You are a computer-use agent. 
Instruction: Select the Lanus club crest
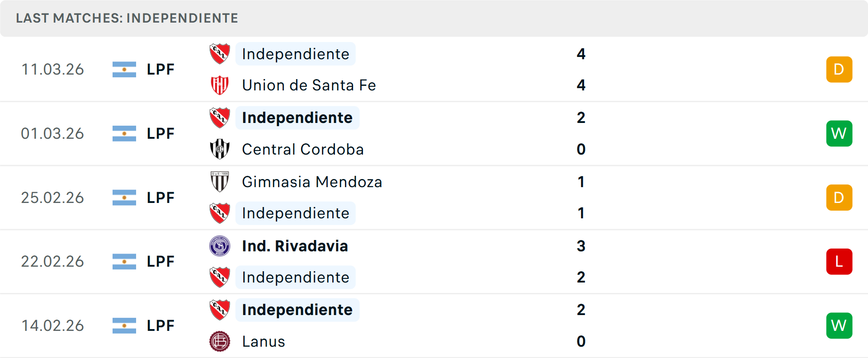click(219, 342)
